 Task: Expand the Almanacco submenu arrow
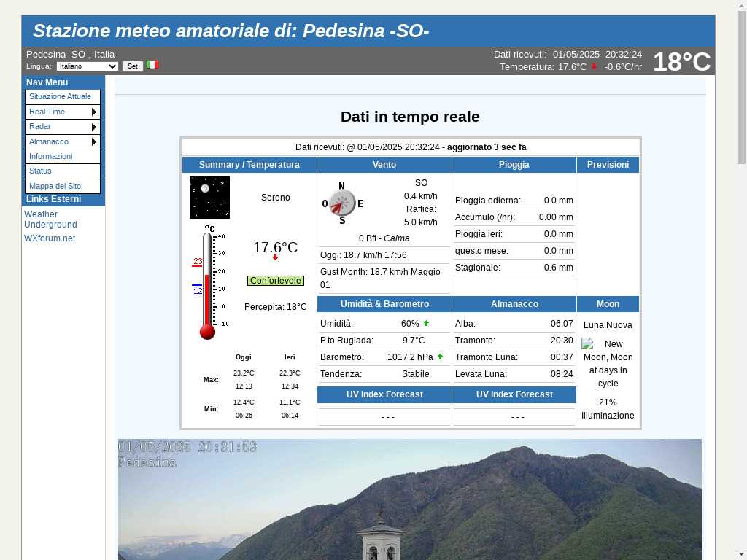[x=94, y=141]
